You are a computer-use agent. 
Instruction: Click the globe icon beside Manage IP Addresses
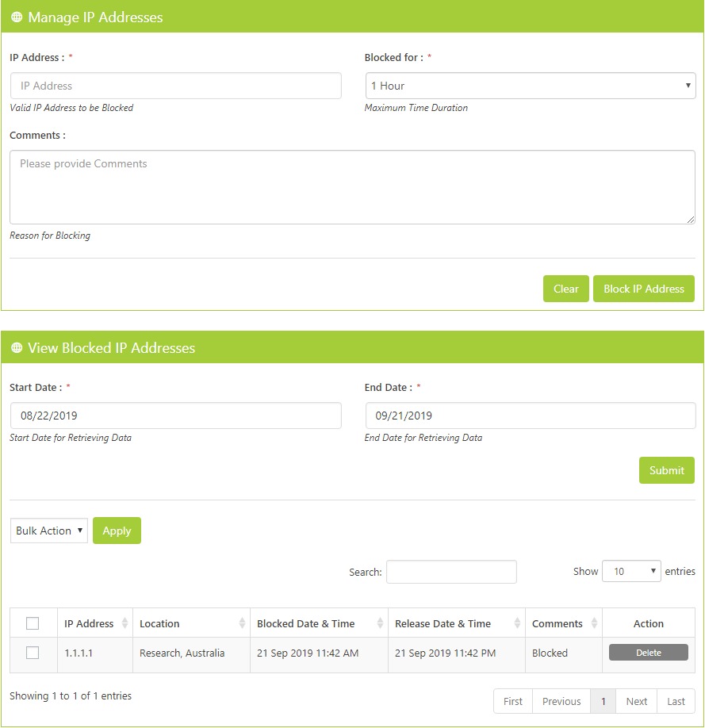pos(17,17)
